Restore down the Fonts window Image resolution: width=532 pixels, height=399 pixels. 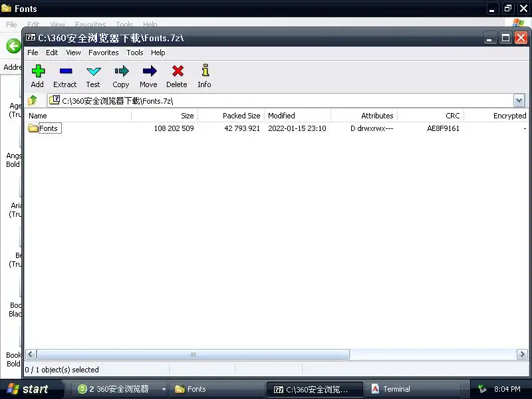click(508, 9)
